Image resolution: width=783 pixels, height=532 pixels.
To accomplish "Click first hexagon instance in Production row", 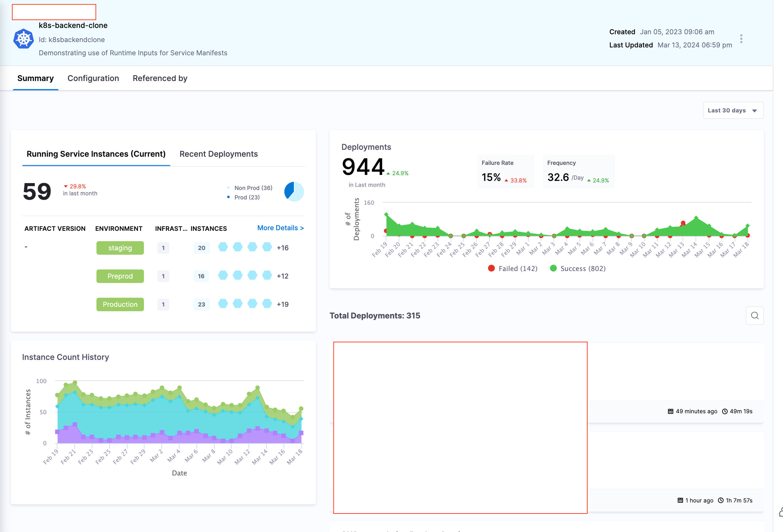I will tap(223, 304).
